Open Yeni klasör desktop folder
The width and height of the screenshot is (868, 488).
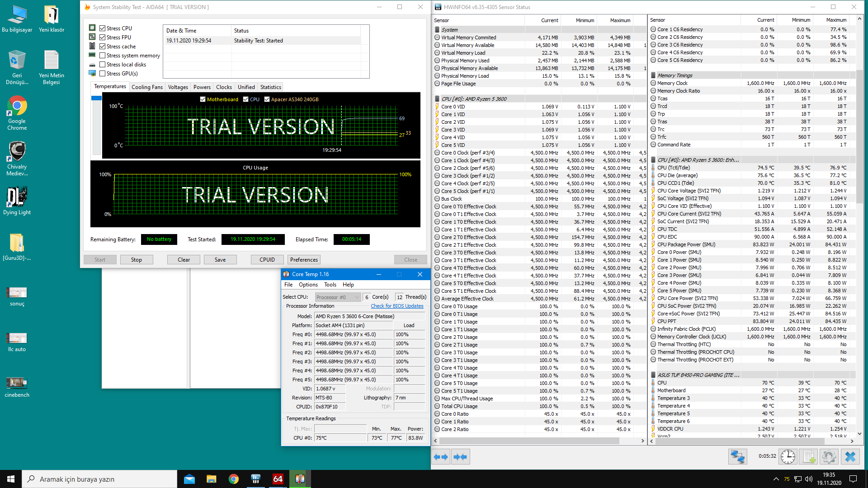click(51, 19)
